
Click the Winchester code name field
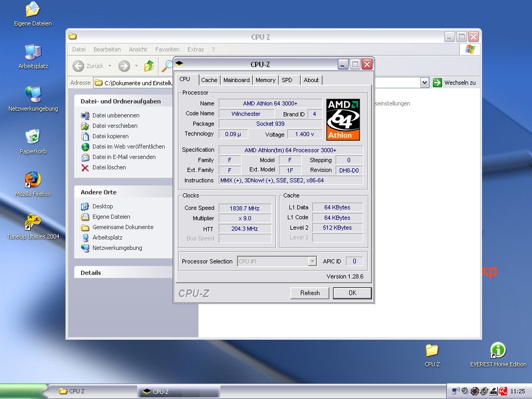(x=246, y=114)
